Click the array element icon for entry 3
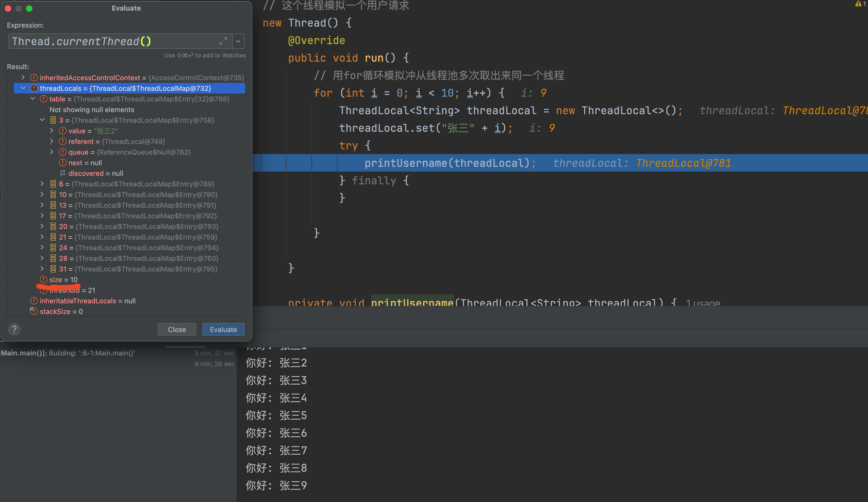 tap(53, 120)
